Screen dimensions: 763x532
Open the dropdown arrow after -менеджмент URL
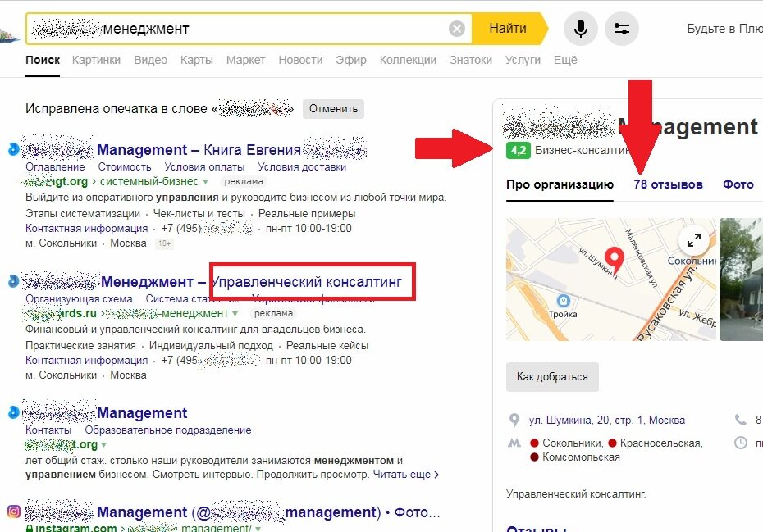[235, 314]
